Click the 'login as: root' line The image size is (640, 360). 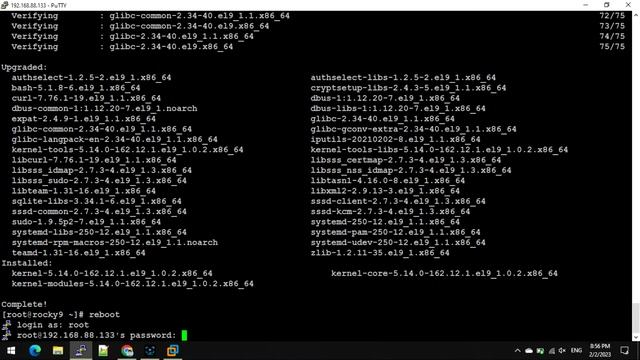click(53, 325)
